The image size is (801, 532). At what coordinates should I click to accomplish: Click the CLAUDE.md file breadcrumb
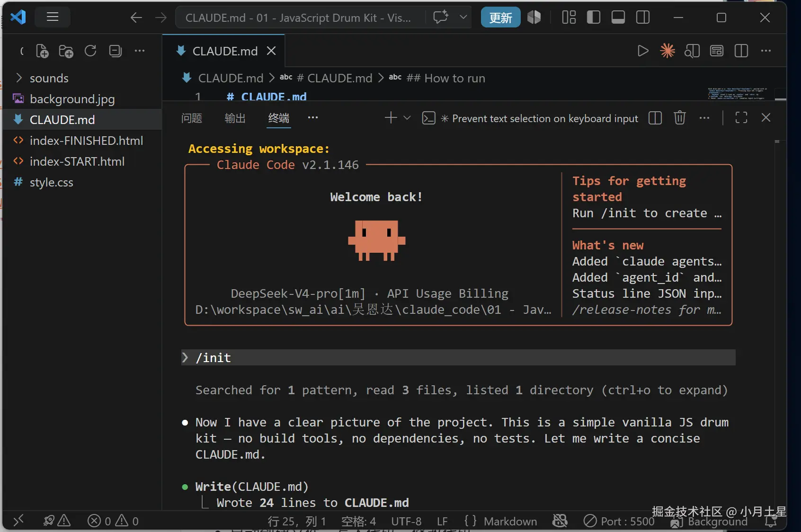tap(223, 78)
